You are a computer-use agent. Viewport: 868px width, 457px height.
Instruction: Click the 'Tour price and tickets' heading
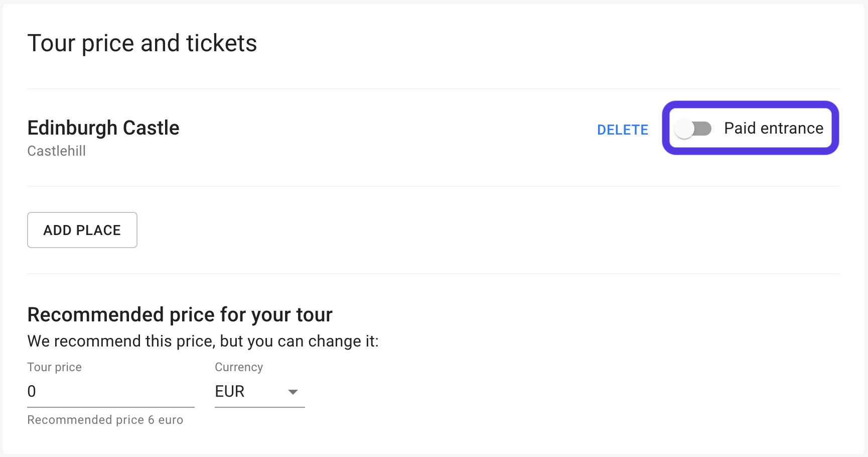[x=142, y=43]
